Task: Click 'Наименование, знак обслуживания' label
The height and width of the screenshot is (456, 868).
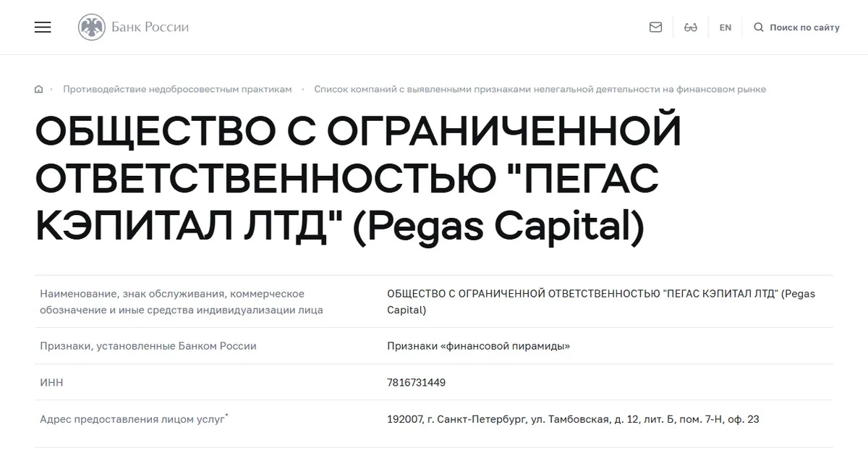Action: click(182, 302)
